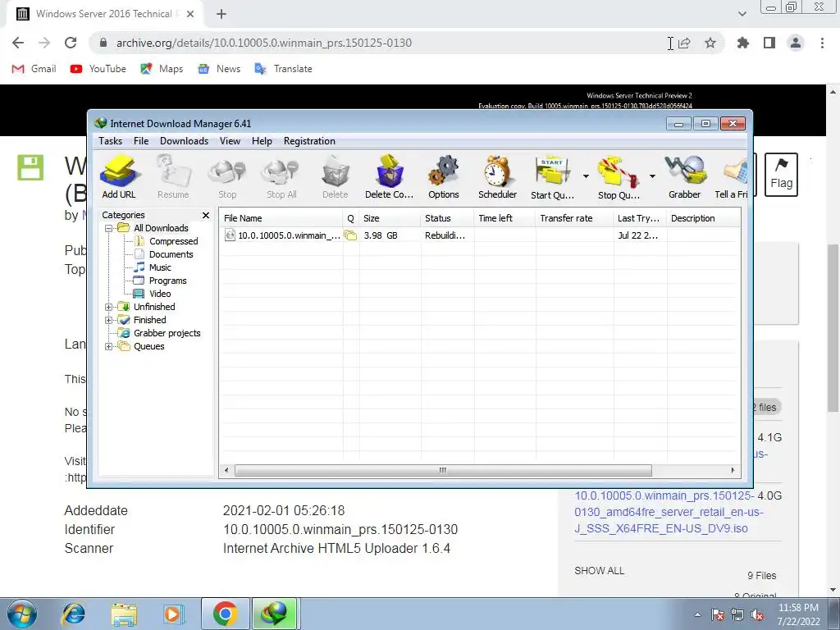Click the Start Queue toolbar icon
The image size is (840, 630).
(552, 177)
